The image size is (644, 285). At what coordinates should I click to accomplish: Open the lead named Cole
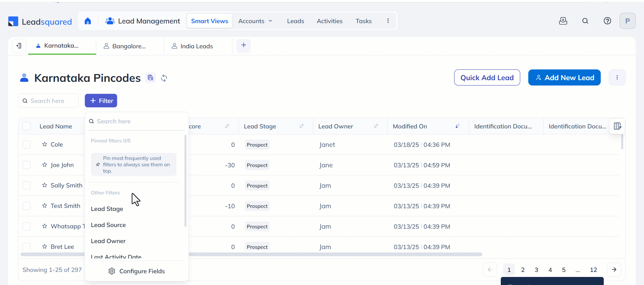(x=57, y=144)
